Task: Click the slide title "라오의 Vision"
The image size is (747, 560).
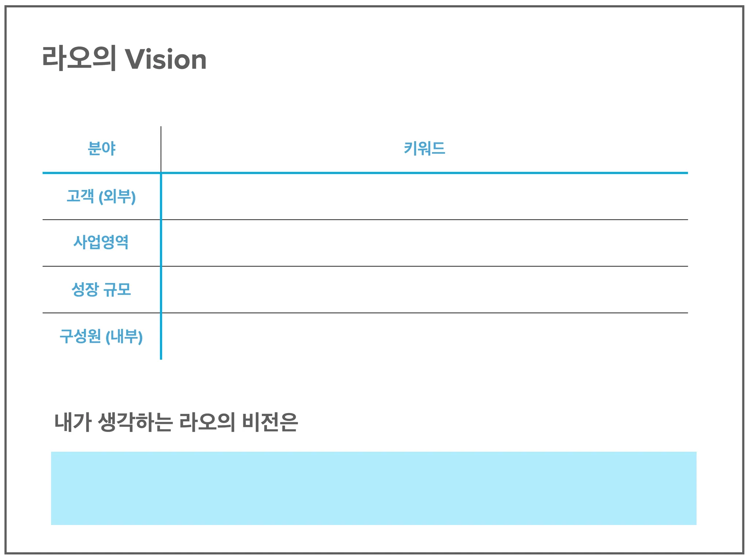Action: 124,59
